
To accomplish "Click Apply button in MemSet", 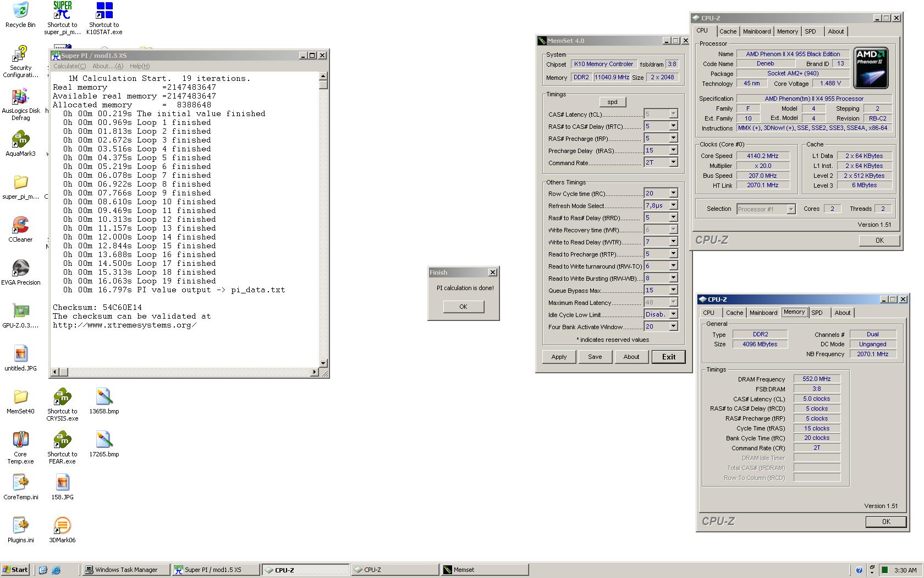I will point(559,357).
